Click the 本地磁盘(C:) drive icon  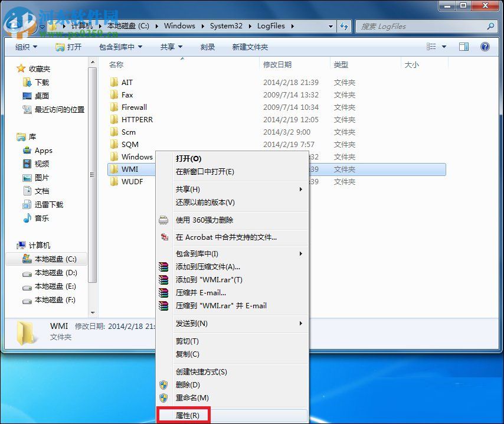(27, 259)
